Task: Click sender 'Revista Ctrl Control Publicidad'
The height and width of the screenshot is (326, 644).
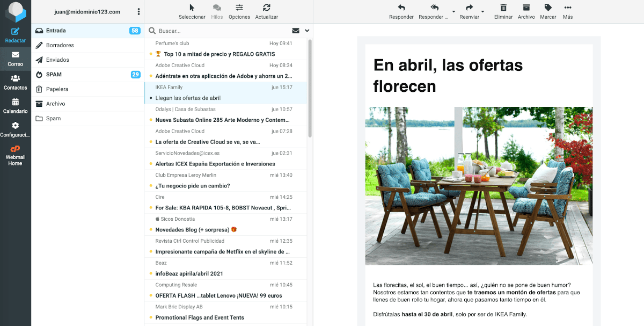Action: (190, 241)
